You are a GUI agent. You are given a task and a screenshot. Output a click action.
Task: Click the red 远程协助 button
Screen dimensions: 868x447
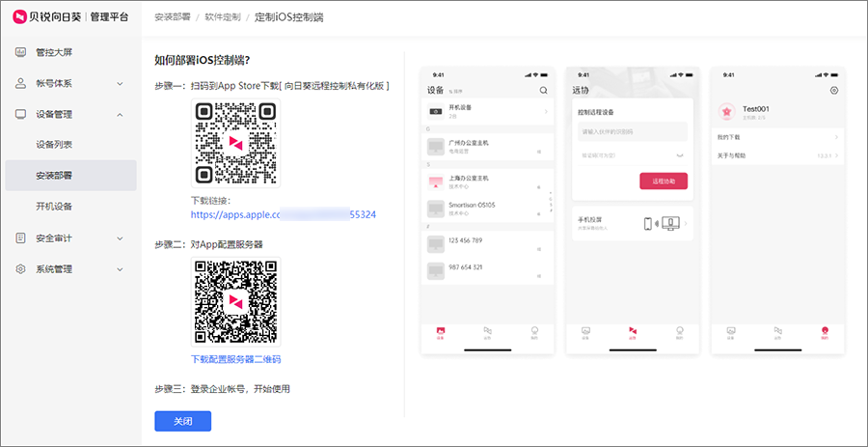click(664, 182)
